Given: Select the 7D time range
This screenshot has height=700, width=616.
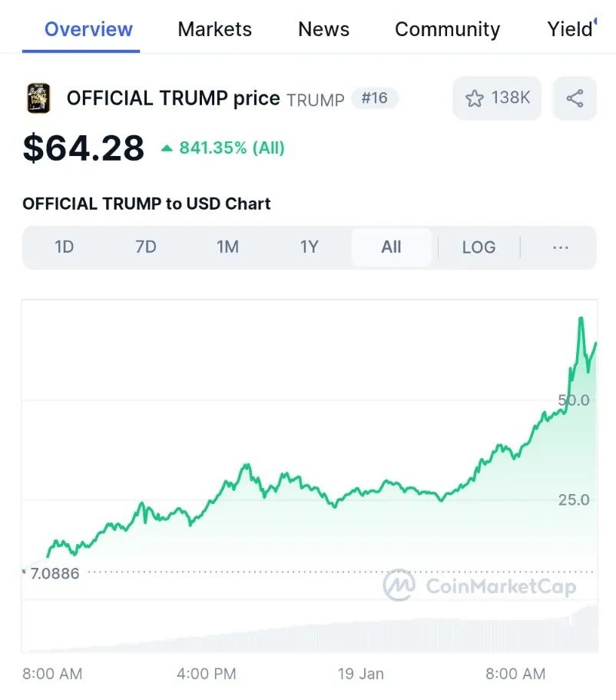Looking at the screenshot, I should [x=146, y=247].
